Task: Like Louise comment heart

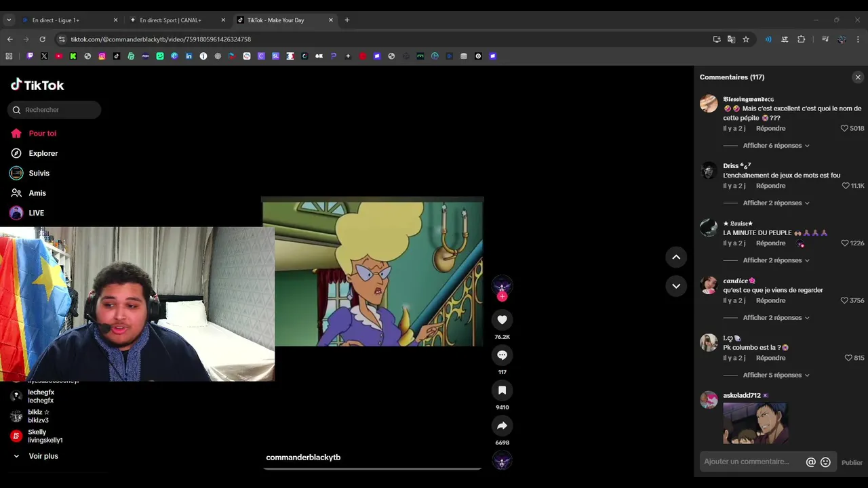Action: (x=844, y=243)
